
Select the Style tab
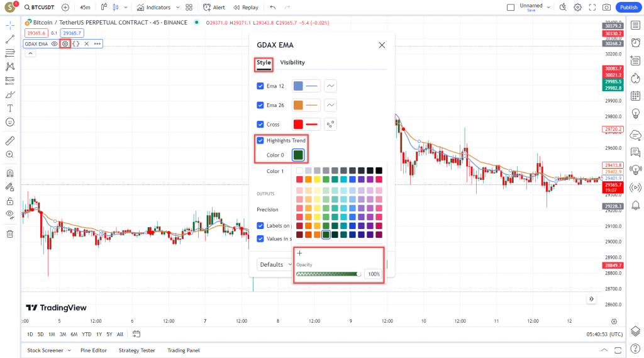click(264, 62)
